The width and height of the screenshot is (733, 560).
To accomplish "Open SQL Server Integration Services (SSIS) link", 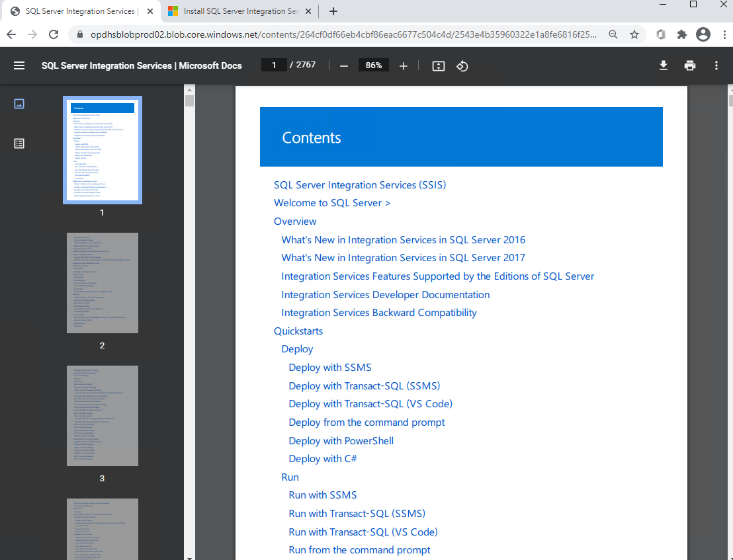I will pyautogui.click(x=360, y=185).
